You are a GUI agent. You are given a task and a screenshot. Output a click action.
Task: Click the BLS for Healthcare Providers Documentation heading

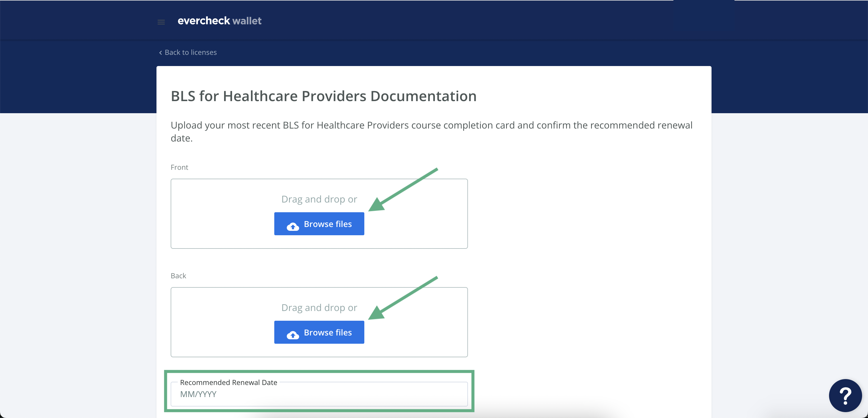click(323, 96)
